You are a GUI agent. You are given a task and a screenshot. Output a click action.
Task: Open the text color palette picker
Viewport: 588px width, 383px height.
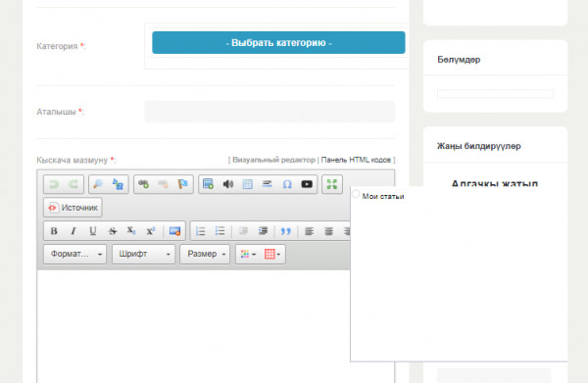point(248,254)
